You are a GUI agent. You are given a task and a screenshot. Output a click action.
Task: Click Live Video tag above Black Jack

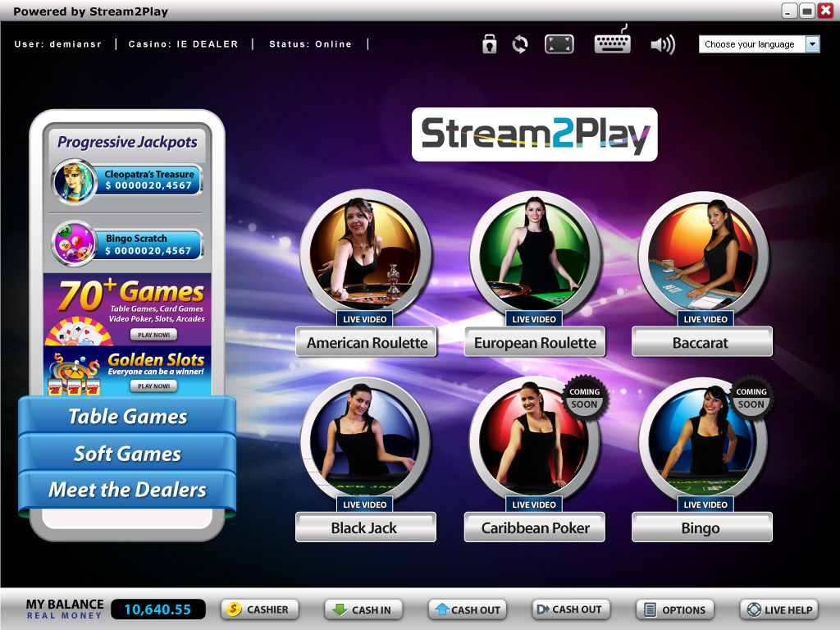pyautogui.click(x=365, y=504)
